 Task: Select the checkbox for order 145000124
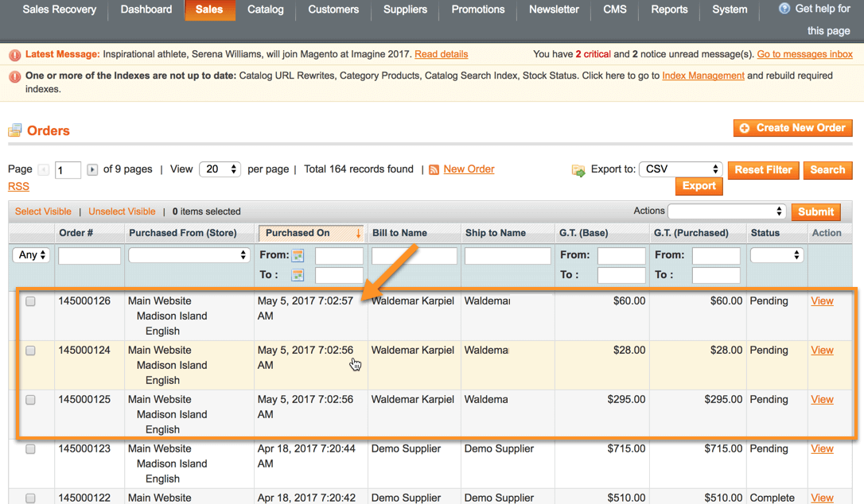pyautogui.click(x=30, y=351)
